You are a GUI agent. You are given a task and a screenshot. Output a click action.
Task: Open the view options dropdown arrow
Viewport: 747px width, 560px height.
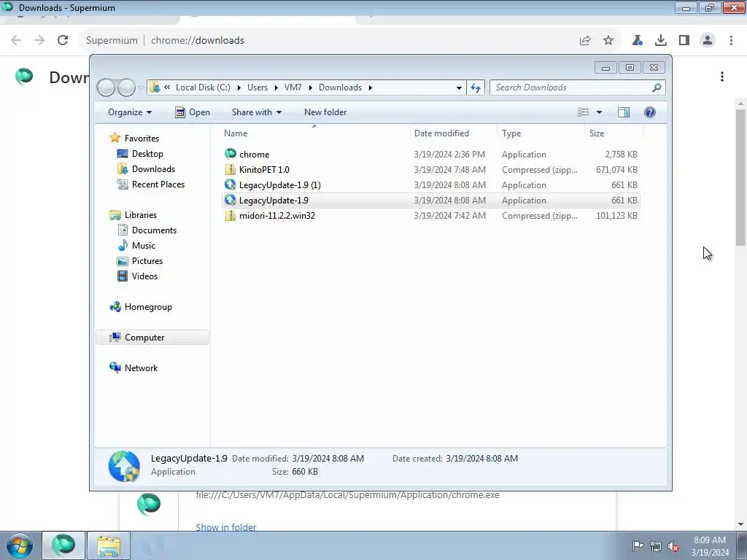(600, 112)
